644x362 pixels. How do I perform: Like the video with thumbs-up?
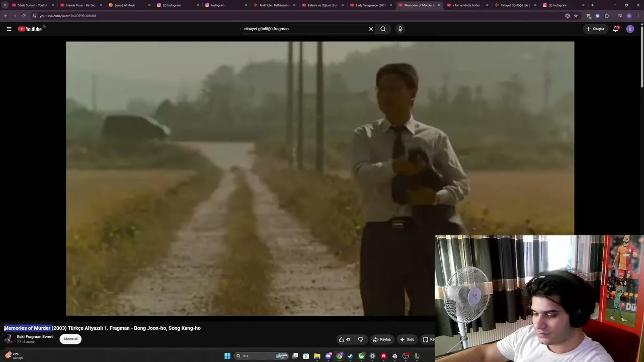tap(345, 339)
